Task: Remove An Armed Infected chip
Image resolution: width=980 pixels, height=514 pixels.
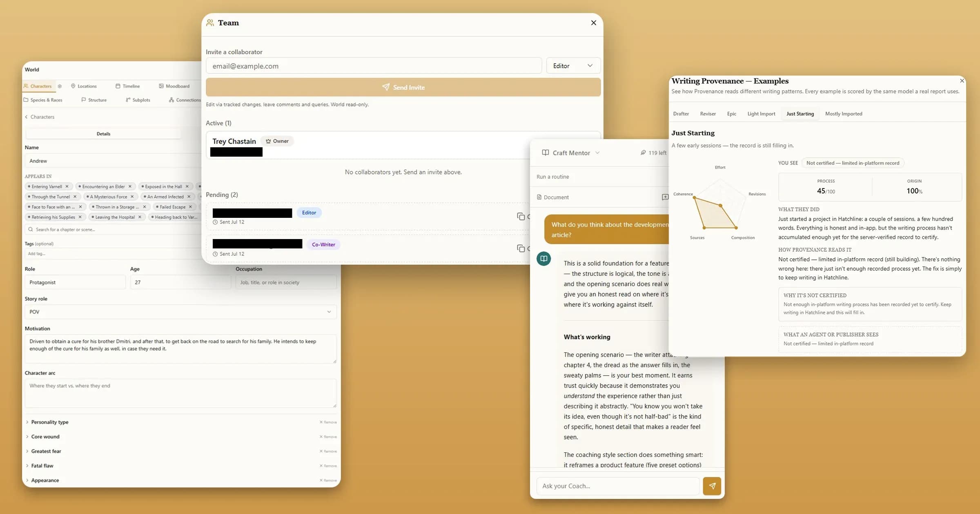Action: click(x=189, y=197)
